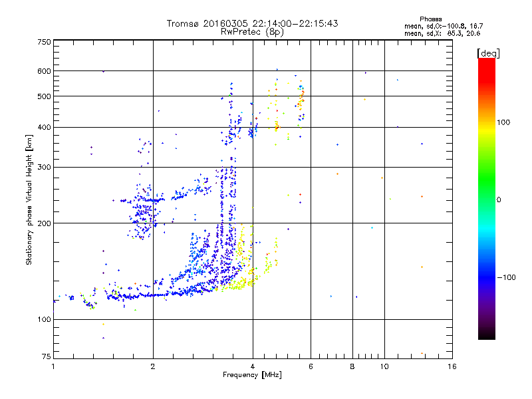Image resolution: width=532 pixels, height=399 pixels.
Task: Click the y-axis tick label '500'
Action: (45, 96)
